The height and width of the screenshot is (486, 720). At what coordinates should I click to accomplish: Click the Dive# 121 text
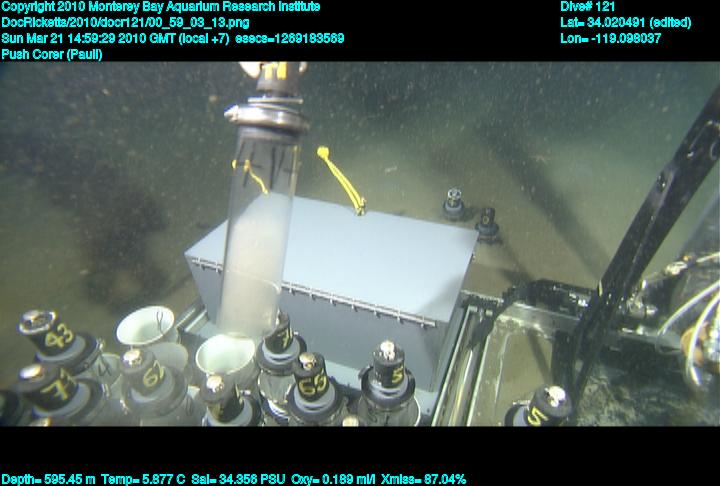tap(587, 6)
